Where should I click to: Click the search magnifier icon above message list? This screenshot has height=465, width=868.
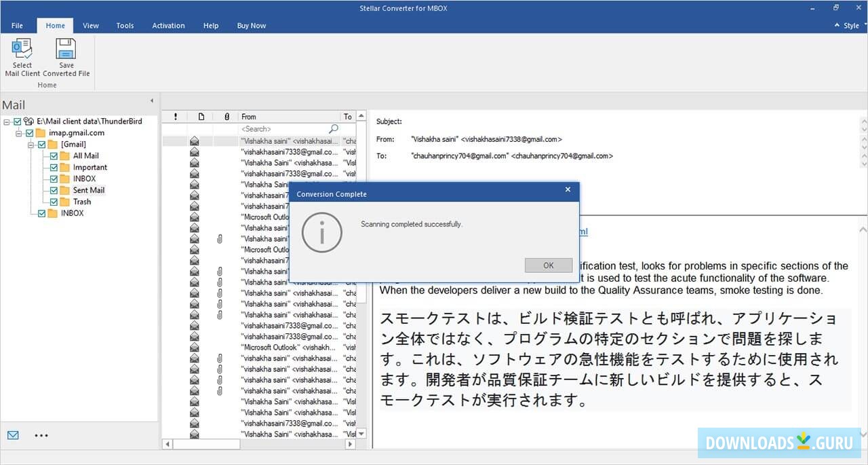click(x=332, y=128)
